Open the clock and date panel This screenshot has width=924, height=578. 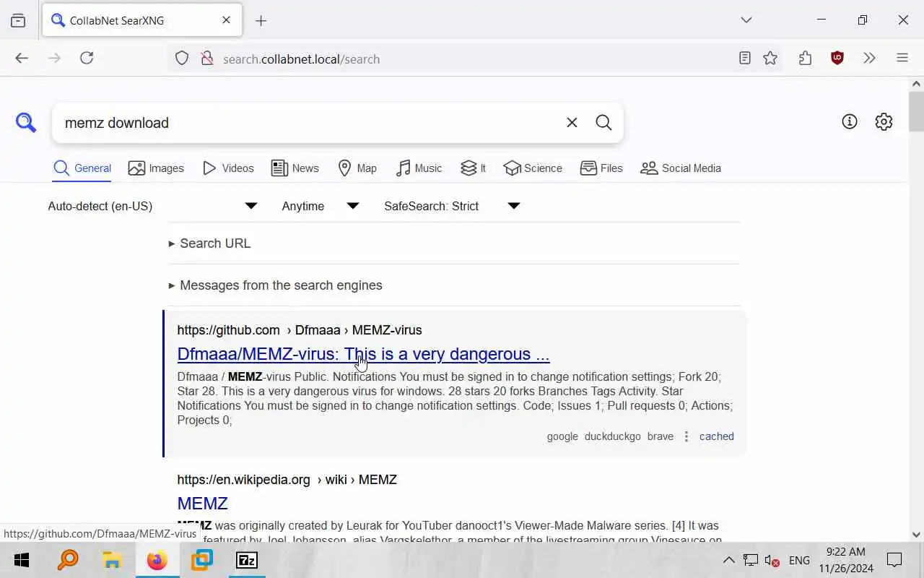846,560
